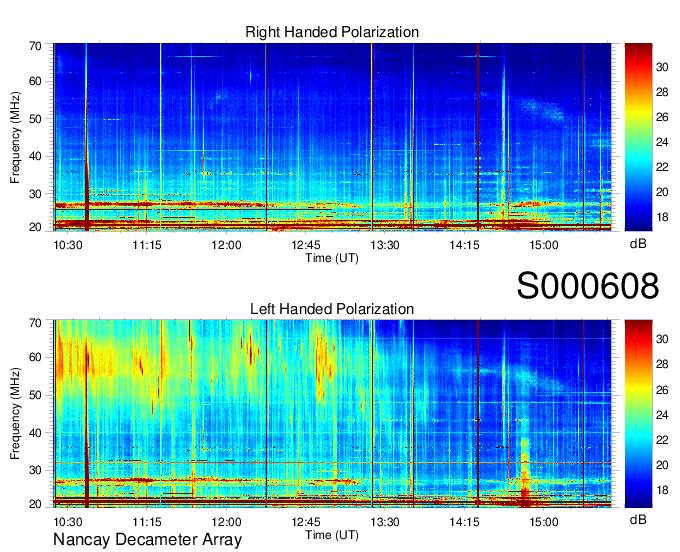Click the 50 MHz tick on Left Handed plot
The image size is (680, 552).
(36, 395)
